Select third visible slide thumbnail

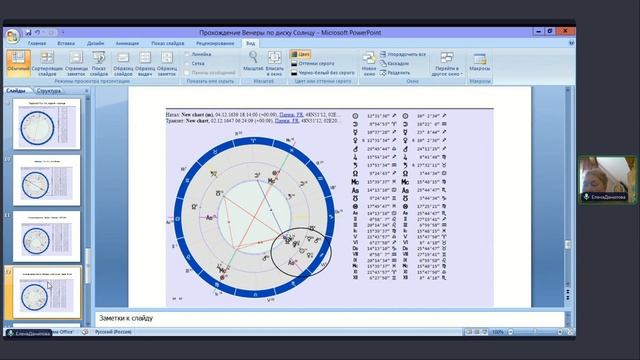47,236
